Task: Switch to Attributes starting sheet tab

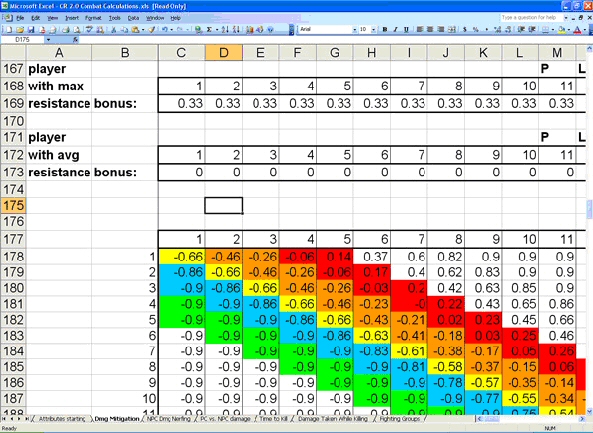Action: point(62,419)
